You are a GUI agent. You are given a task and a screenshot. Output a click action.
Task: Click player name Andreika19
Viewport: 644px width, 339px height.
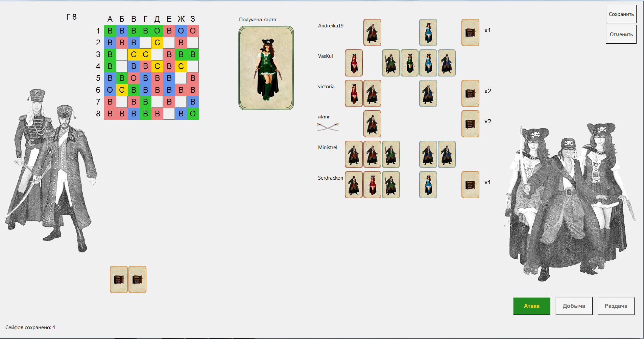[x=331, y=26]
